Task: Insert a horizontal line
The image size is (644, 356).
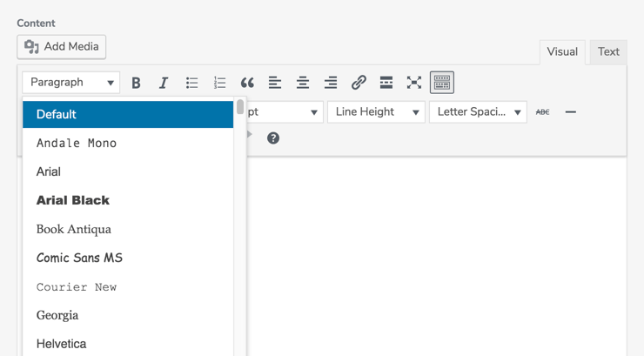Action: tap(571, 111)
